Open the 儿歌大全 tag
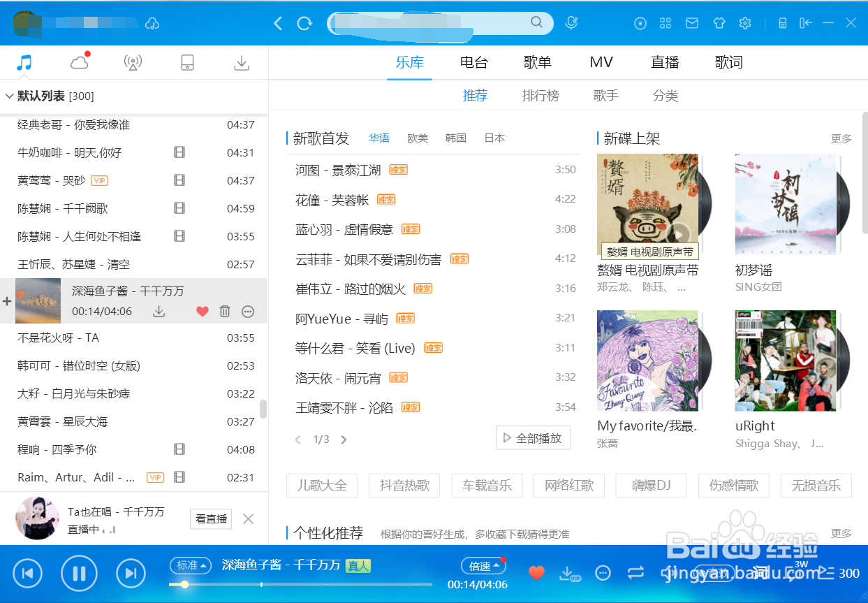This screenshot has width=868, height=603. coord(322,485)
